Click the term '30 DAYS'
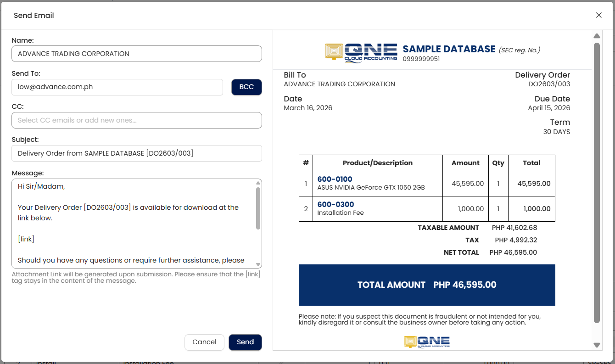The image size is (615, 364). pyautogui.click(x=556, y=132)
